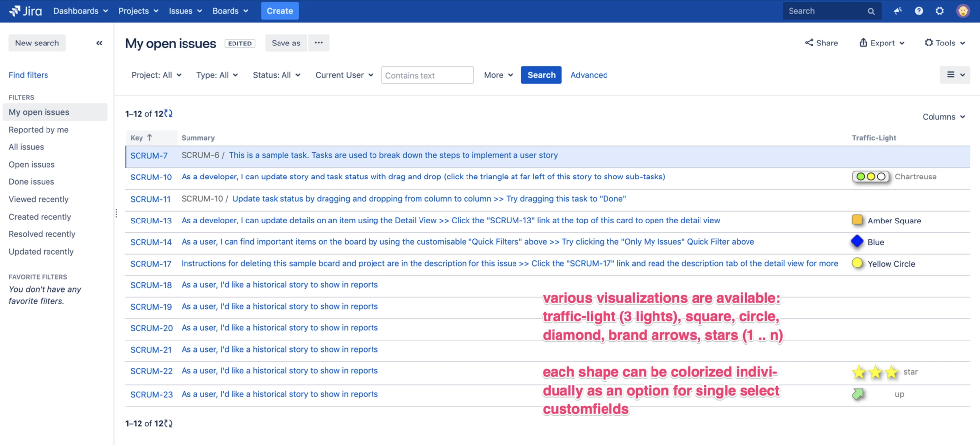Click the Amber Square indicator
This screenshot has width=980, height=445.
pos(857,220)
